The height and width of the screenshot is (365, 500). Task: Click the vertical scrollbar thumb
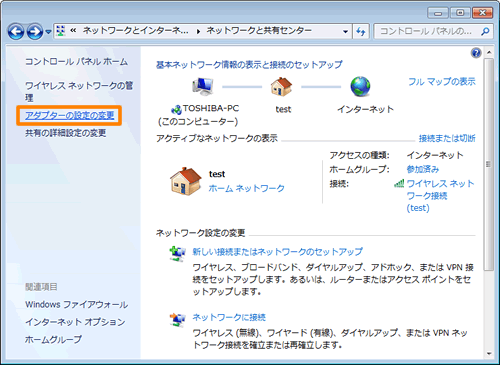click(489, 164)
